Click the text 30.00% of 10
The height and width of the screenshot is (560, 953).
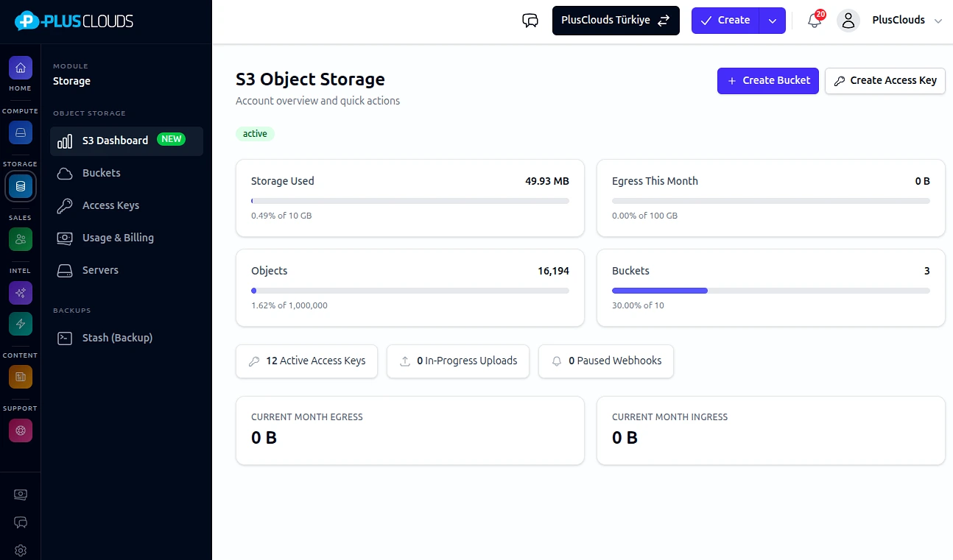[638, 305]
